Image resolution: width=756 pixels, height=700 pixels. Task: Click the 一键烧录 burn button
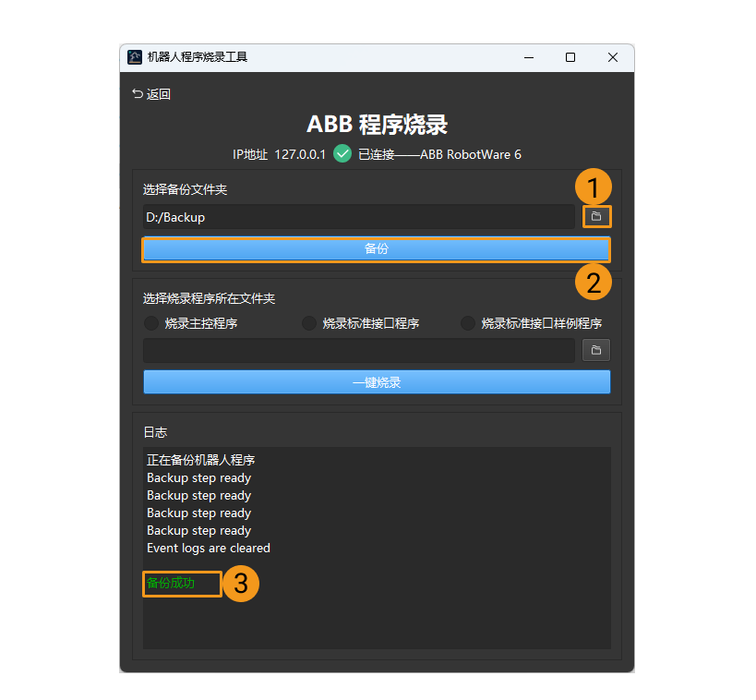pyautogui.click(x=376, y=381)
